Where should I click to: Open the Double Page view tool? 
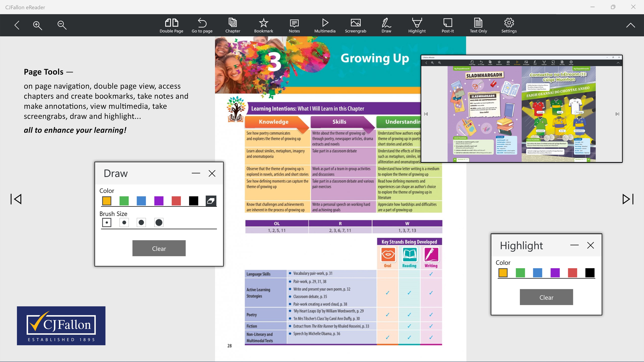tap(171, 25)
